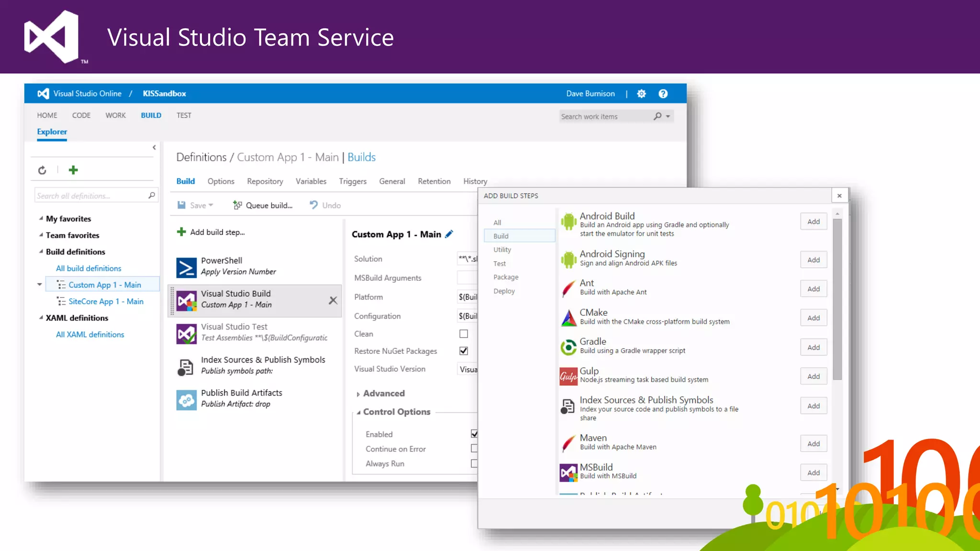Check Continue on Error
This screenshot has width=980, height=551.
coord(474,449)
